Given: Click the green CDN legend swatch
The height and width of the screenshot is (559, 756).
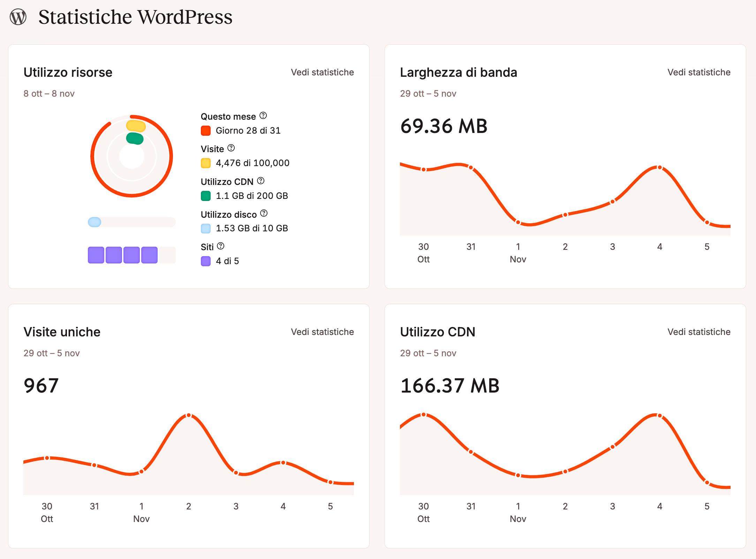Looking at the screenshot, I should [206, 196].
